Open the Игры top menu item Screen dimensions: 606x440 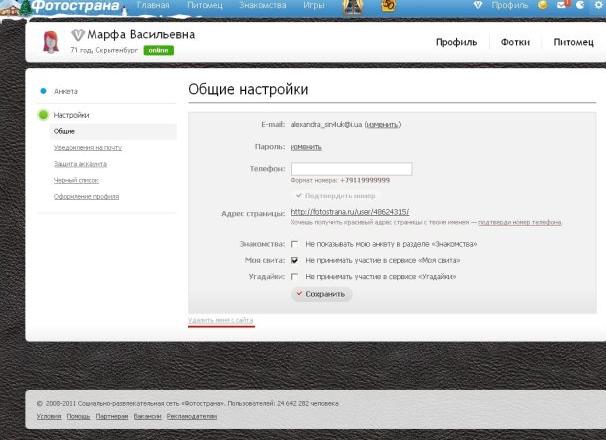click(x=314, y=5)
